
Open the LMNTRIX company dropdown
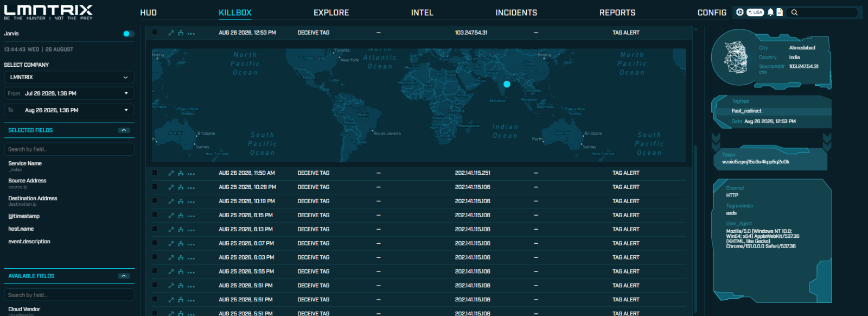(69, 77)
